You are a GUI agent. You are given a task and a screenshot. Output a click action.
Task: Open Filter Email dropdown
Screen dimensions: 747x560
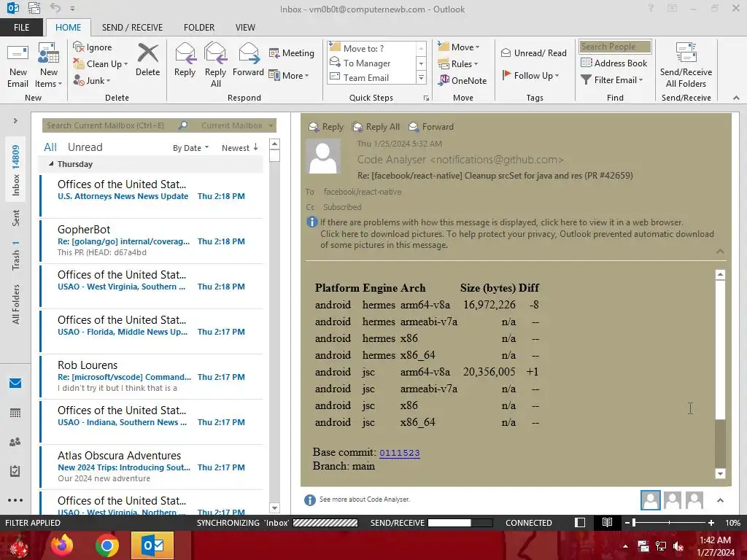click(x=612, y=80)
